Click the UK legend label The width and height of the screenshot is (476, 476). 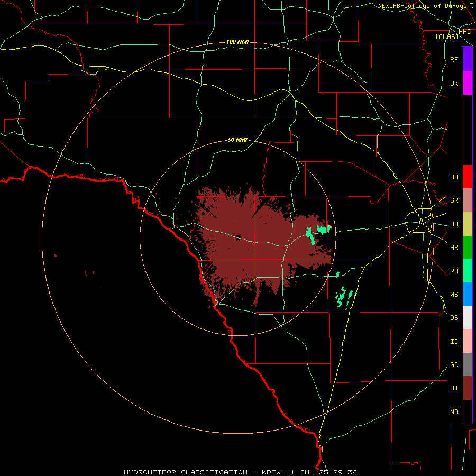click(x=454, y=84)
